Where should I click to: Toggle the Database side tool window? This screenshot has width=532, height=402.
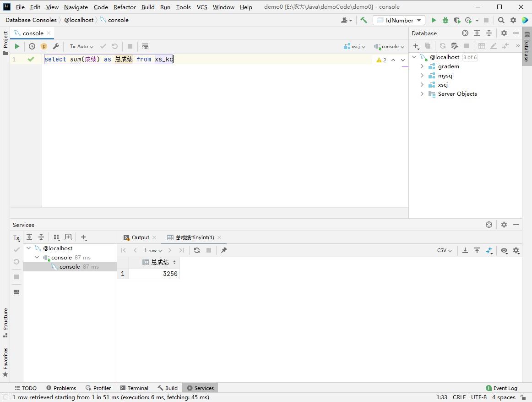click(x=527, y=46)
